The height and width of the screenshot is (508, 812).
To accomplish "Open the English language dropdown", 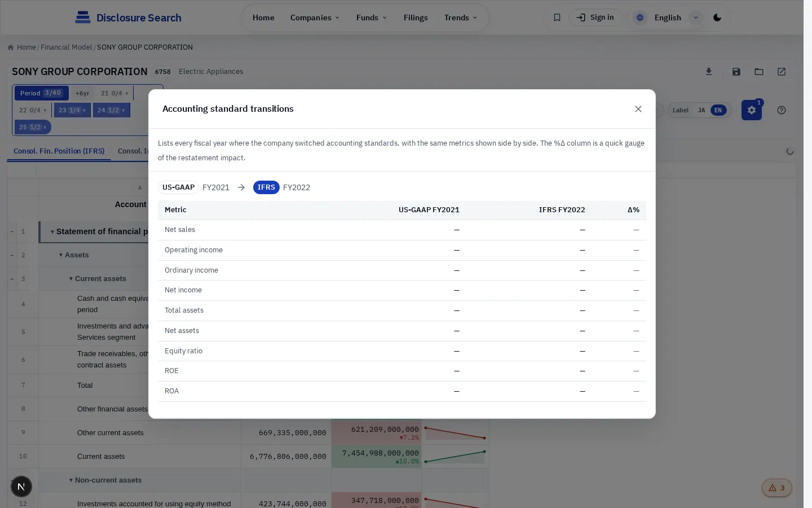I will coord(696,17).
